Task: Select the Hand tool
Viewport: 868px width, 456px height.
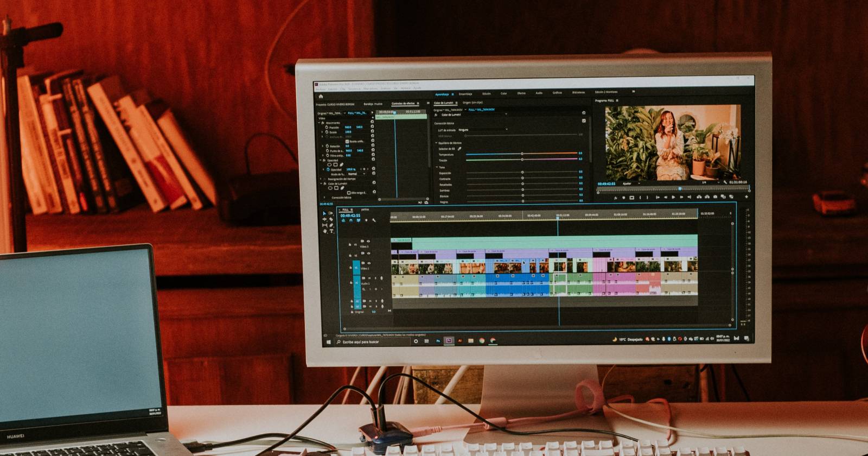Action: pyautogui.click(x=325, y=231)
